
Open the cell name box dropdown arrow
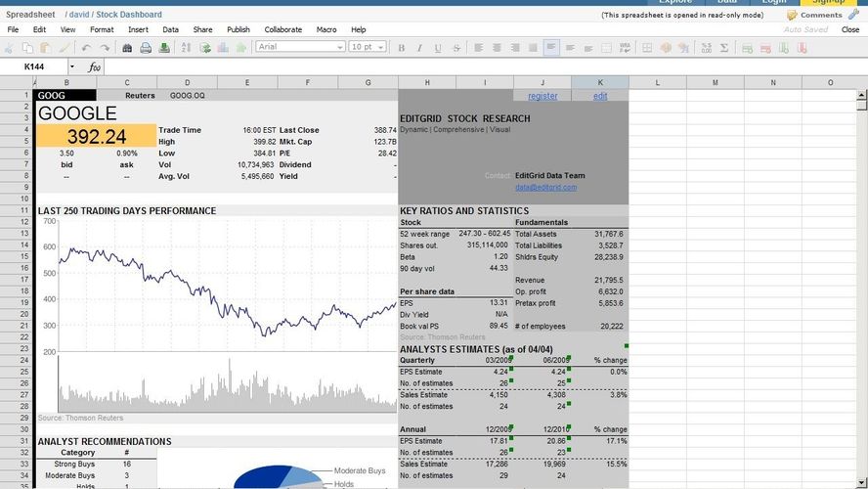pyautogui.click(x=72, y=67)
